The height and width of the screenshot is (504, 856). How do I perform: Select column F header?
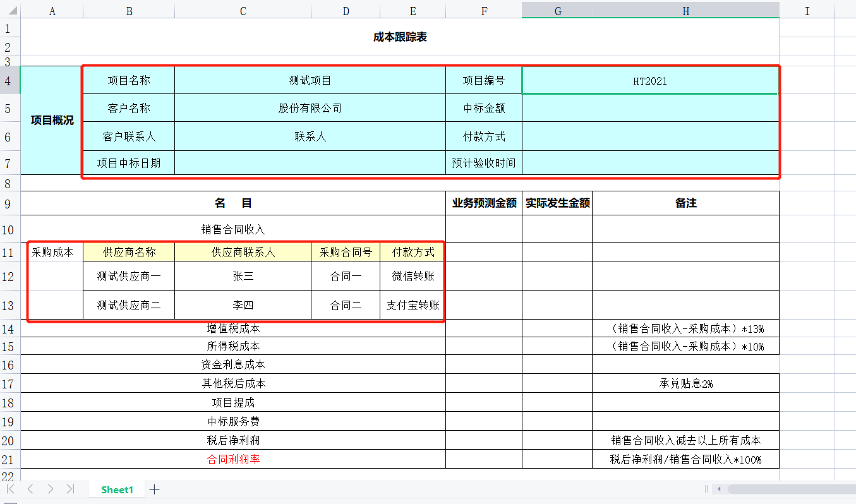point(484,11)
